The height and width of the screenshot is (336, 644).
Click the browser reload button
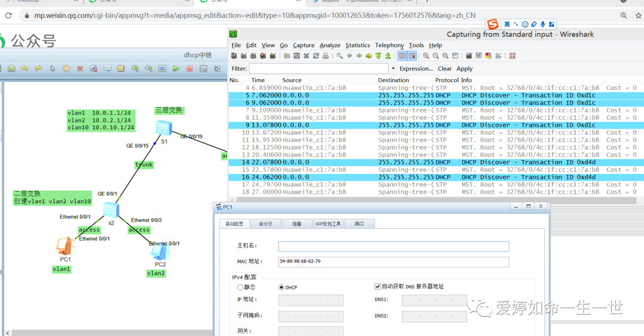[8, 15]
